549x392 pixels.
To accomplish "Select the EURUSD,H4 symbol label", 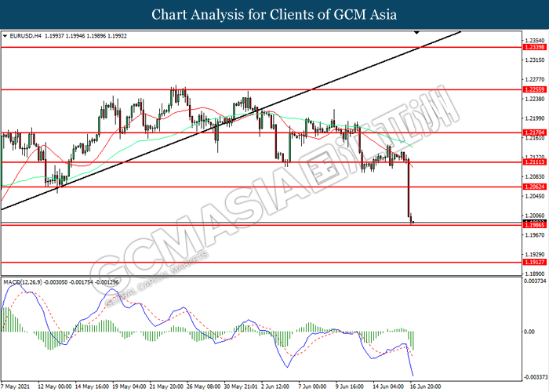I will [x=26, y=36].
